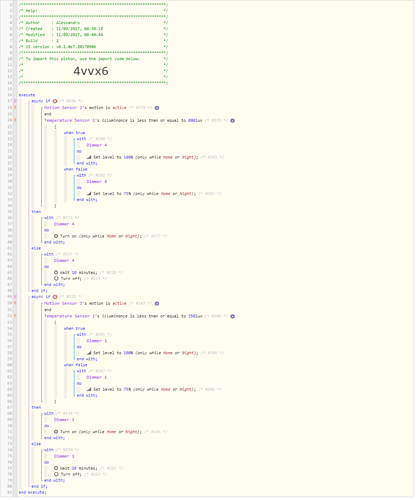Click the power icon on line 46 Turn off
This screenshot has height=500, width=416.
pyautogui.click(x=56, y=278)
